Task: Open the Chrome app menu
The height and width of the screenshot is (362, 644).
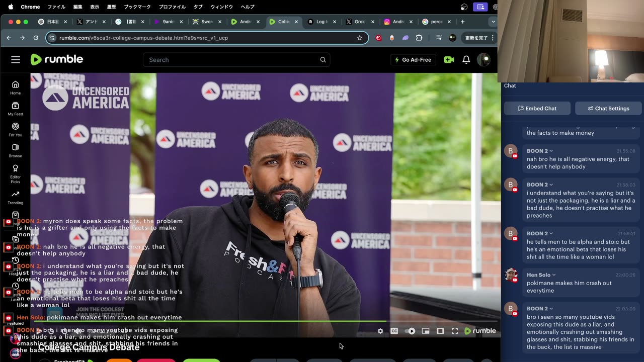Action: pos(30,7)
